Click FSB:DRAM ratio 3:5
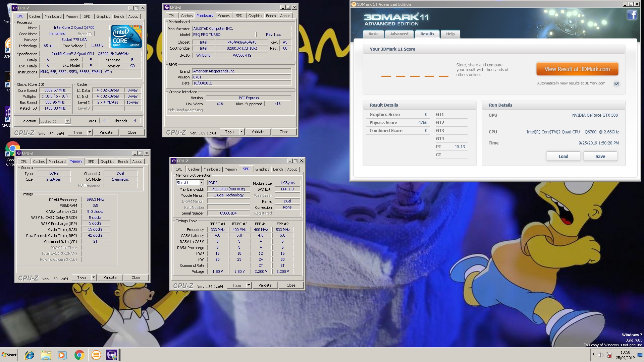 (x=95, y=205)
